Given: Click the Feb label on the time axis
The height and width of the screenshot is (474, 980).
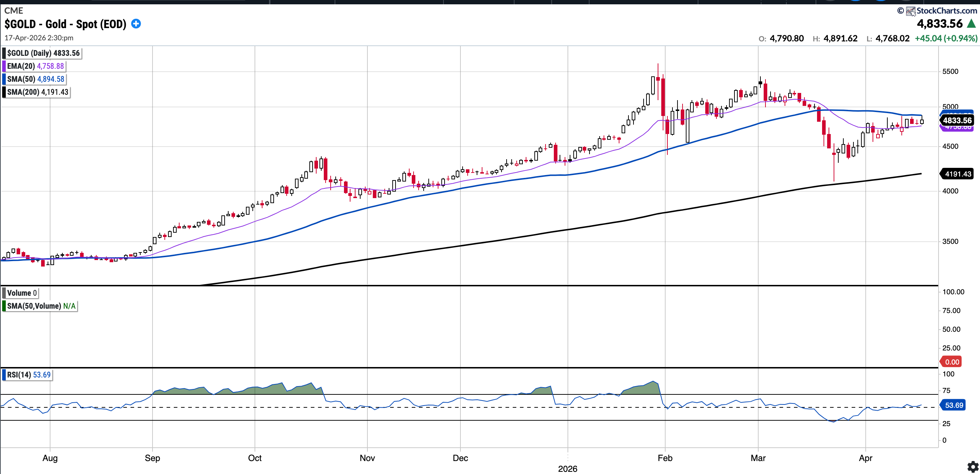Looking at the screenshot, I should coord(665,458).
